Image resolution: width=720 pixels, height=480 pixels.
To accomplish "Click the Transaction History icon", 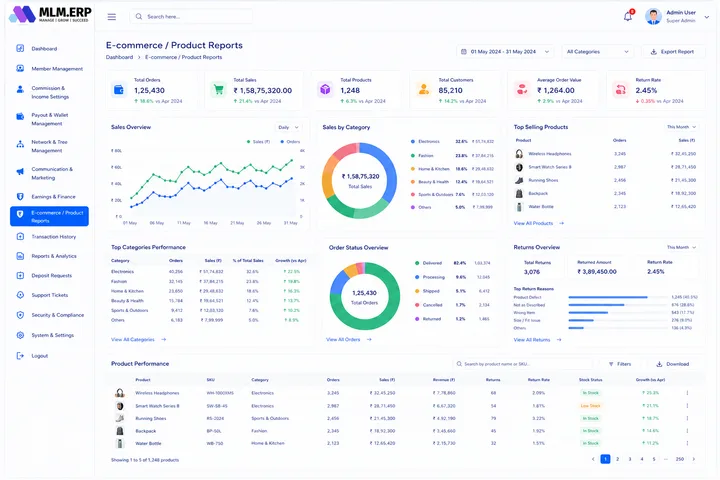I will [20, 237].
